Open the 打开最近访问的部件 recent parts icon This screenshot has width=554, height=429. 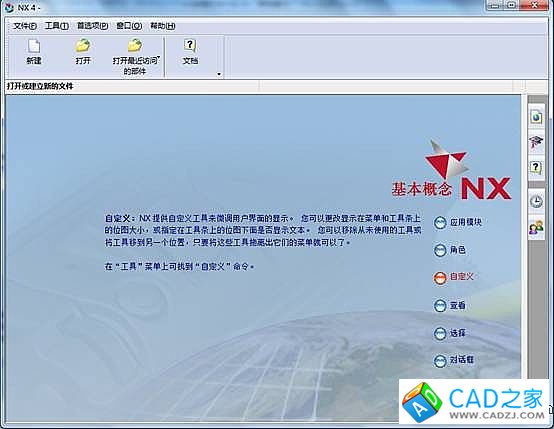pos(135,46)
